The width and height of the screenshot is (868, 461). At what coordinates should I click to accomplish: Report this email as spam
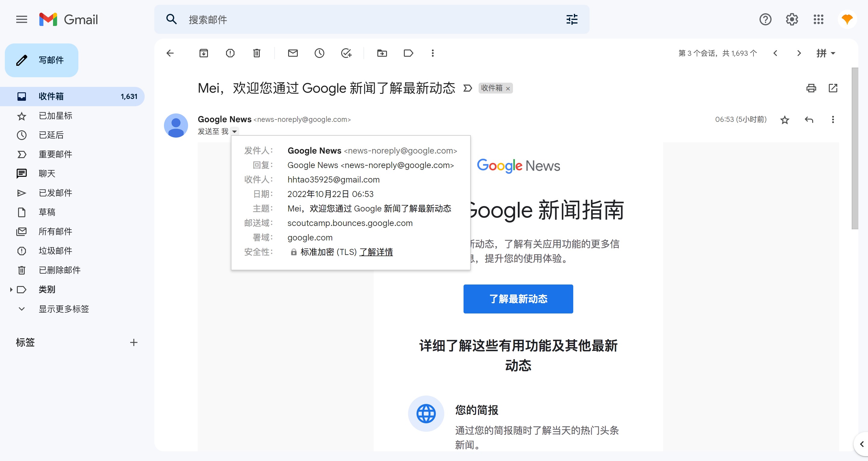point(230,53)
